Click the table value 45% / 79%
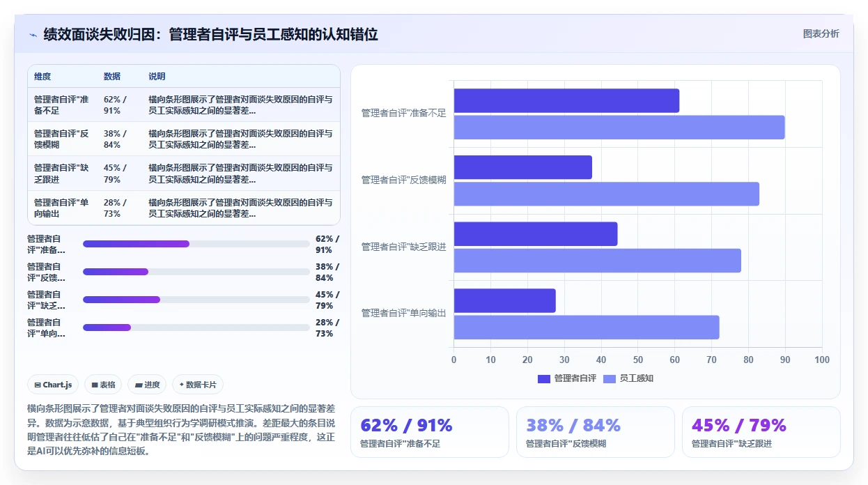This screenshot has height=485, width=868. (x=116, y=174)
